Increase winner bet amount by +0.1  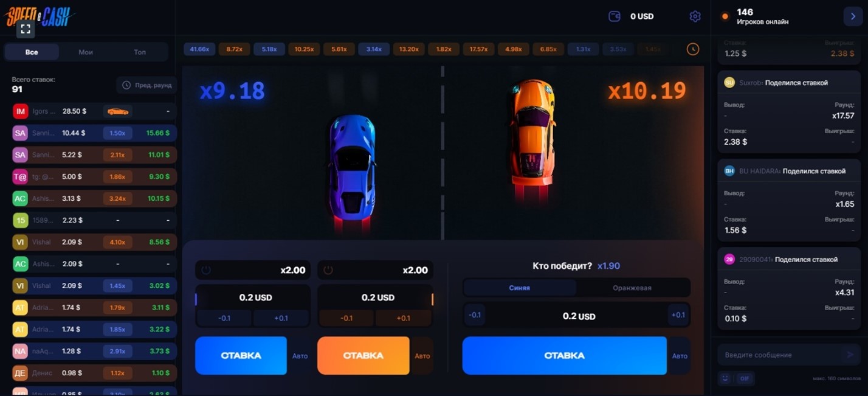(x=678, y=315)
